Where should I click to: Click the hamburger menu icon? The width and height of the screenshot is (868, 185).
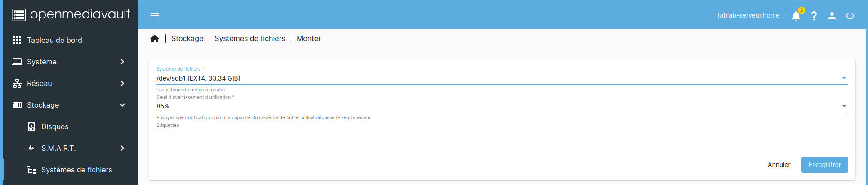click(155, 16)
